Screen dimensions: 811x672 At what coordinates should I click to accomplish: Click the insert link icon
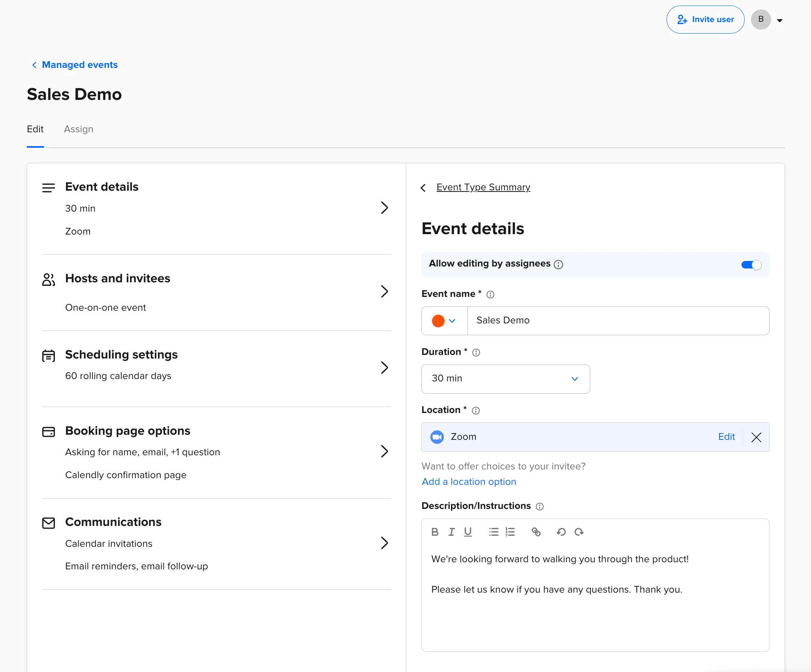pos(536,532)
